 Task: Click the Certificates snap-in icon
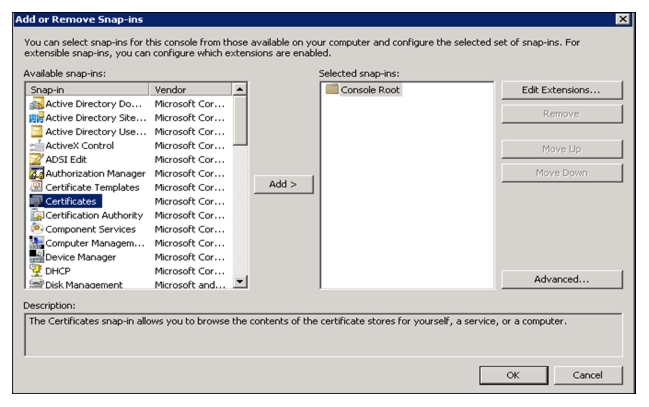point(36,201)
